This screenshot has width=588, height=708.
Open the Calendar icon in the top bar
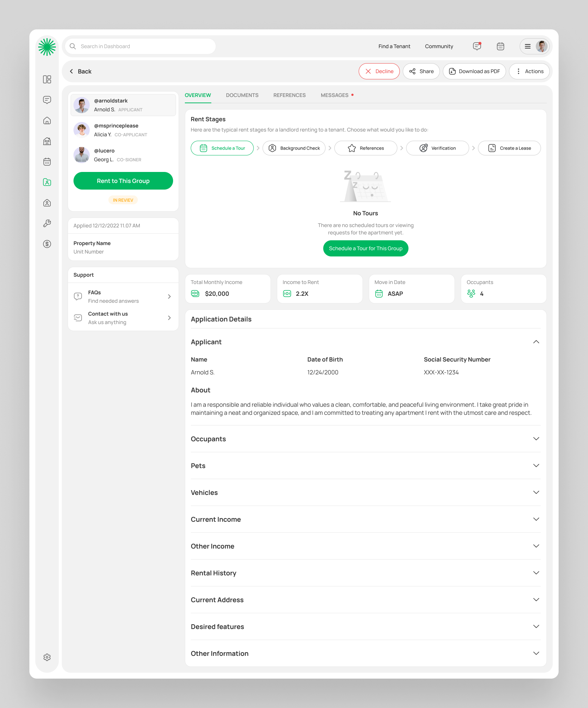[x=500, y=46]
